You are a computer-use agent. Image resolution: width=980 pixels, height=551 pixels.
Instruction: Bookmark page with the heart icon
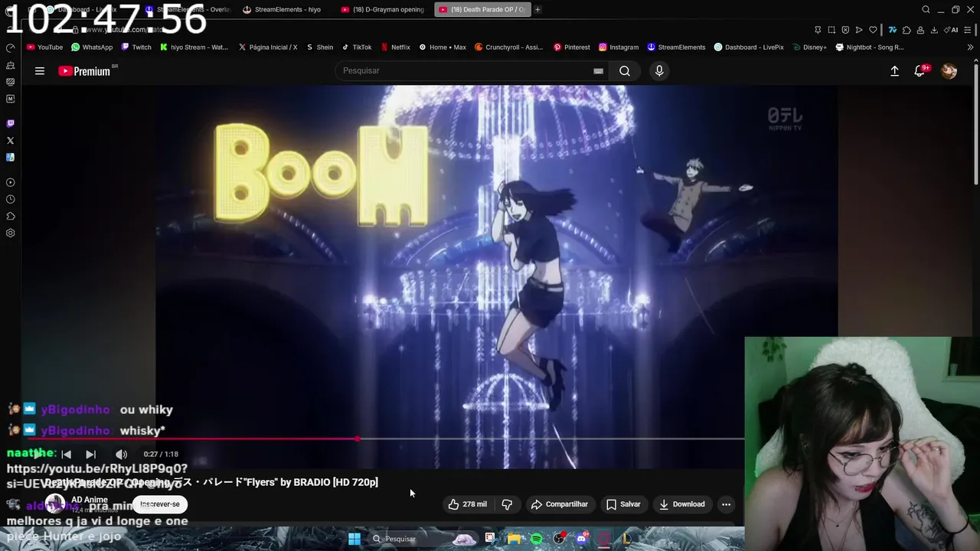point(873,30)
